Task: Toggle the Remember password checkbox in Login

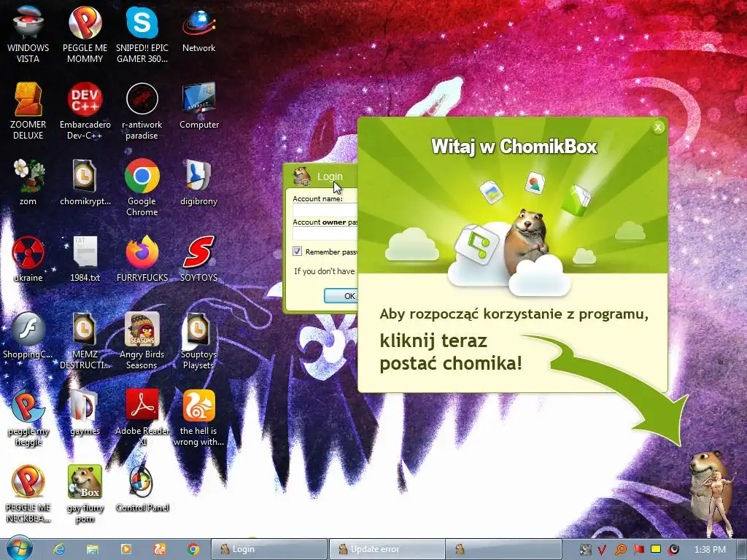Action: 298,251
